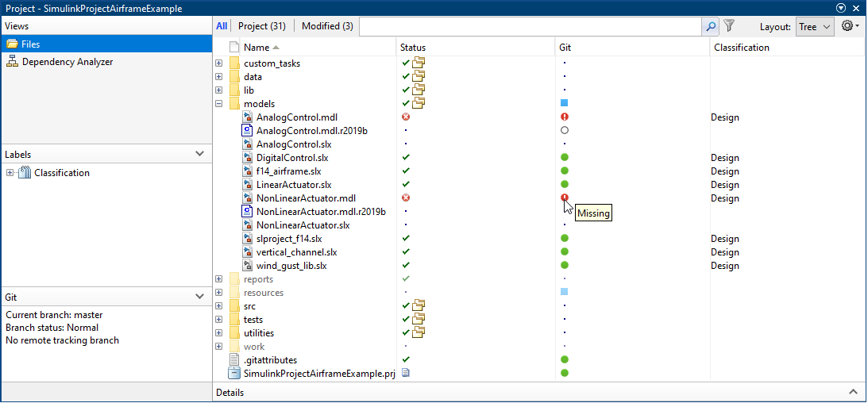Select the vertical_channel.slx file
Screen dimensions: 868x403
pos(297,252)
